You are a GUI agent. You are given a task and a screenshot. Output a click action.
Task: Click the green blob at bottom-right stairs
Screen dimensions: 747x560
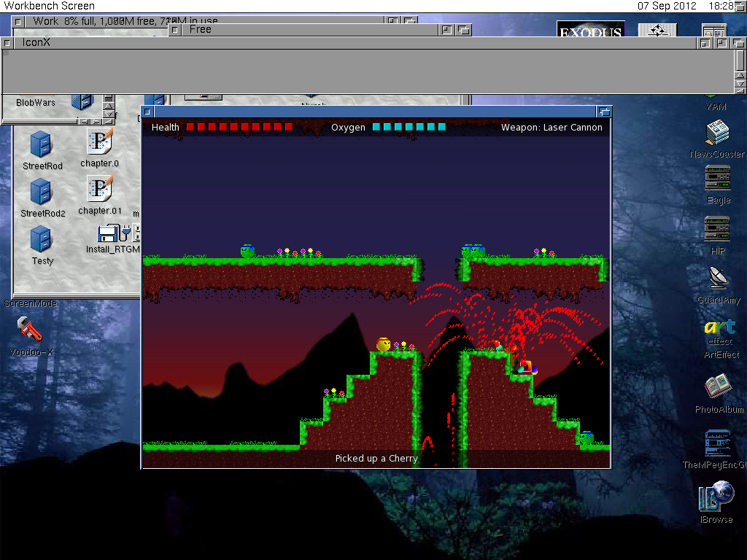[587, 437]
